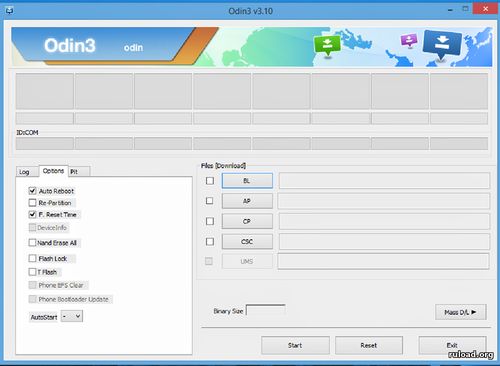Click the AP file path field
This screenshot has height=366, width=500.
384,201
